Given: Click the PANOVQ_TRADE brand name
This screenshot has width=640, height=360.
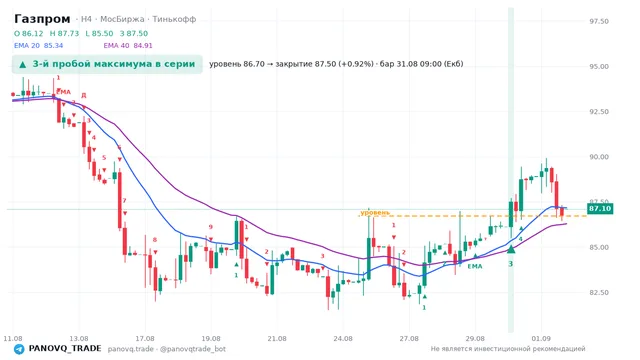Looking at the screenshot, I should pyautogui.click(x=65, y=349).
